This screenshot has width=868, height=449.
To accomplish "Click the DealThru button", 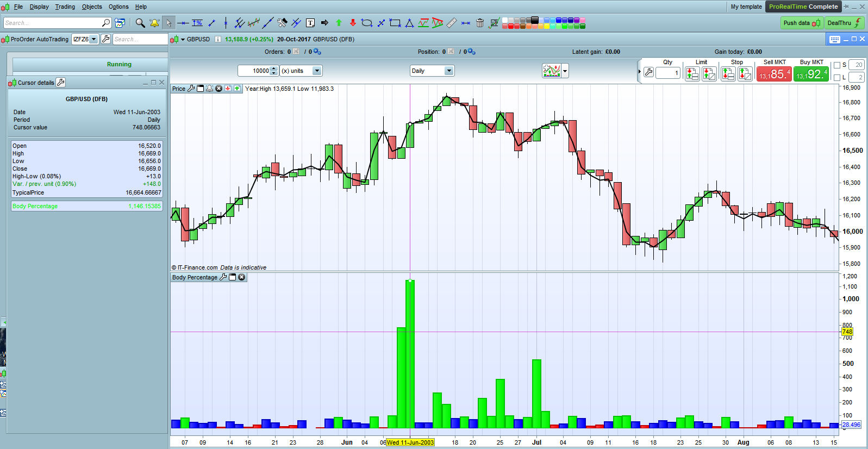I will [x=844, y=23].
